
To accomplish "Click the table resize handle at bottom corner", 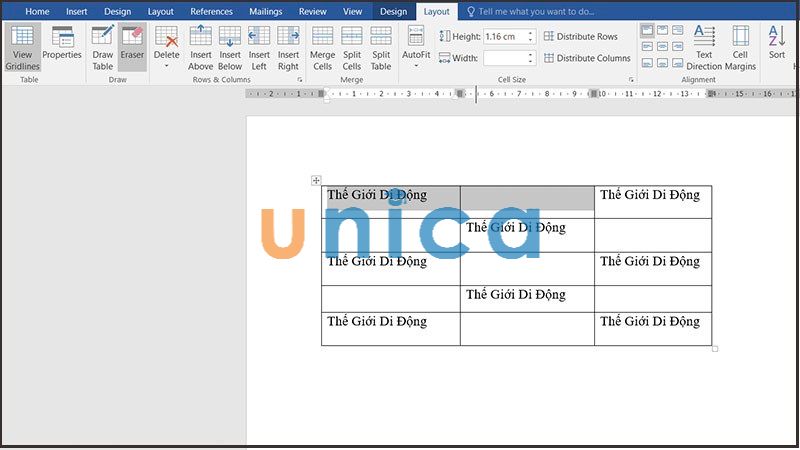I will point(715,348).
